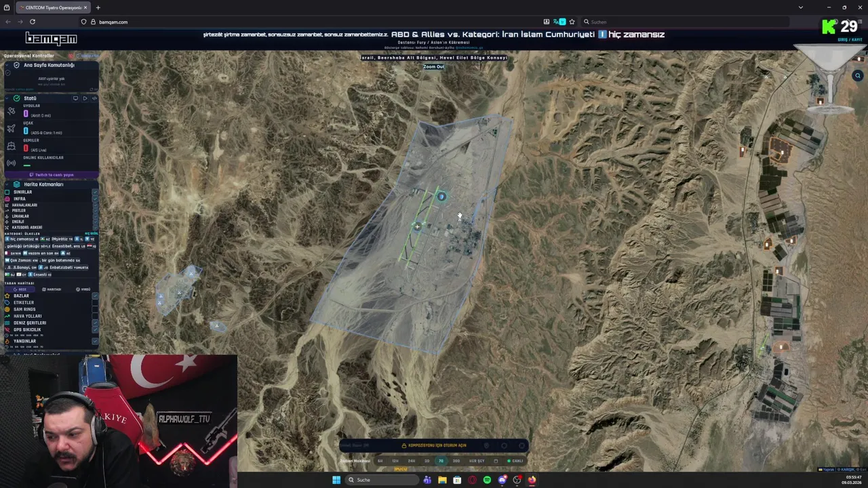The width and height of the screenshot is (868, 488).
Task: Click the browser Suchen search field
Action: tap(685, 22)
